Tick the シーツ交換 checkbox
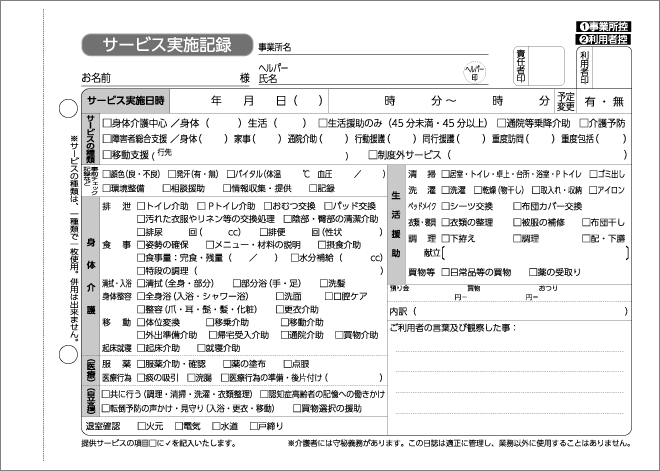The height and width of the screenshot is (471, 660). point(445,206)
